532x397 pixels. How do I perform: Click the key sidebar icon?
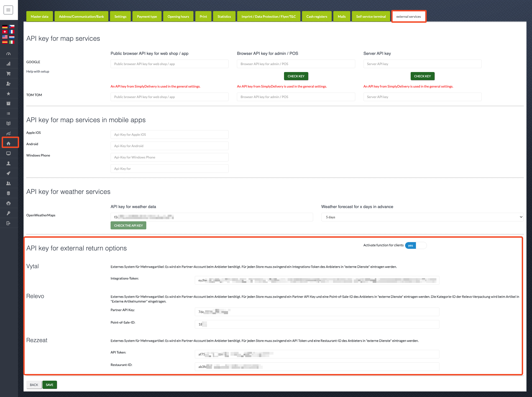pos(8,213)
